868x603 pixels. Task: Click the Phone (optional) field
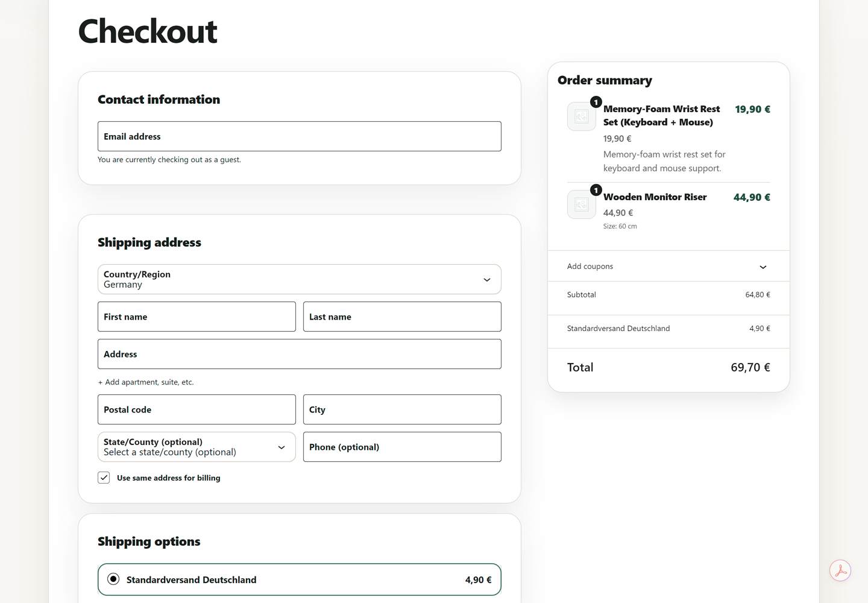pos(402,447)
